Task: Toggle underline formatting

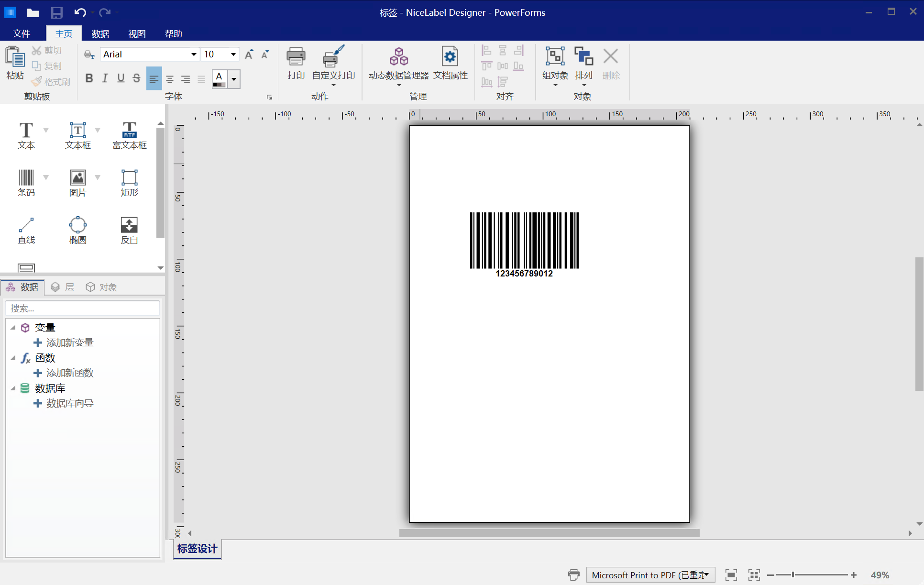Action: 121,78
